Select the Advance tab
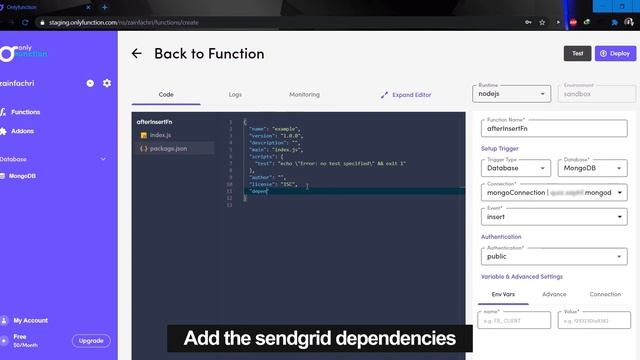The height and width of the screenshot is (360, 640). coord(554,294)
